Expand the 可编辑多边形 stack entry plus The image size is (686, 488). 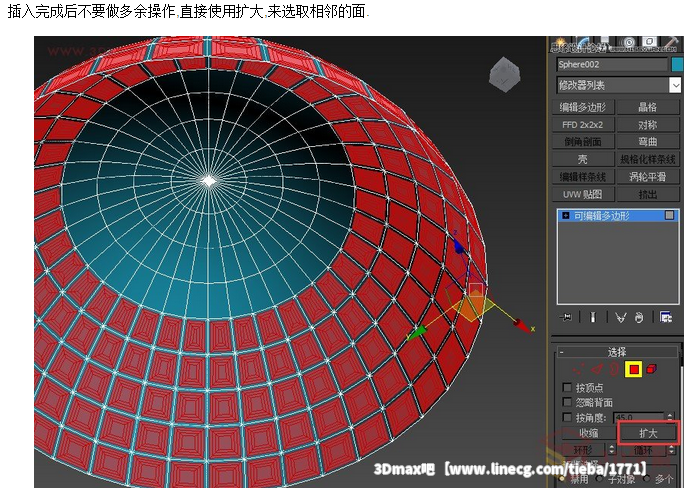[566, 215]
